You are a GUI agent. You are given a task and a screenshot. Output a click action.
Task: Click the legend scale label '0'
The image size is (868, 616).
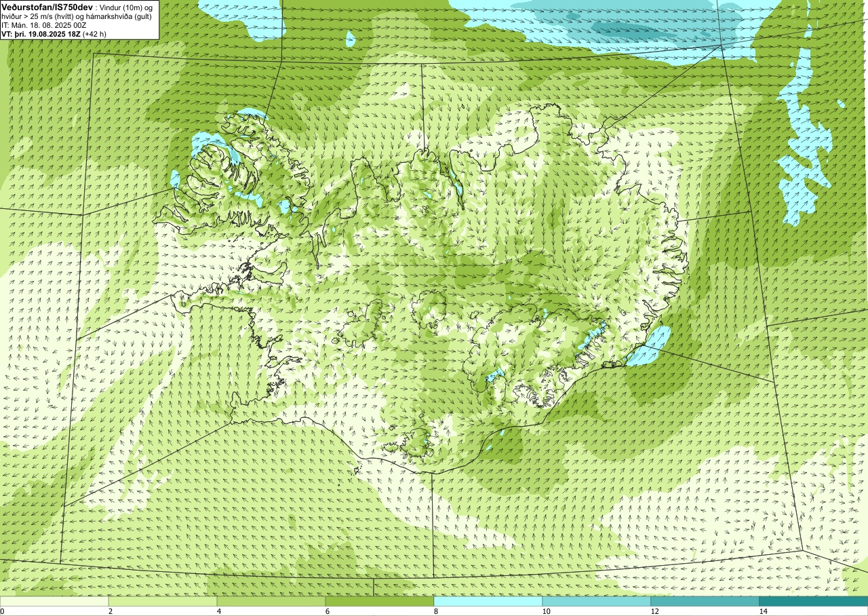pos(2,611)
